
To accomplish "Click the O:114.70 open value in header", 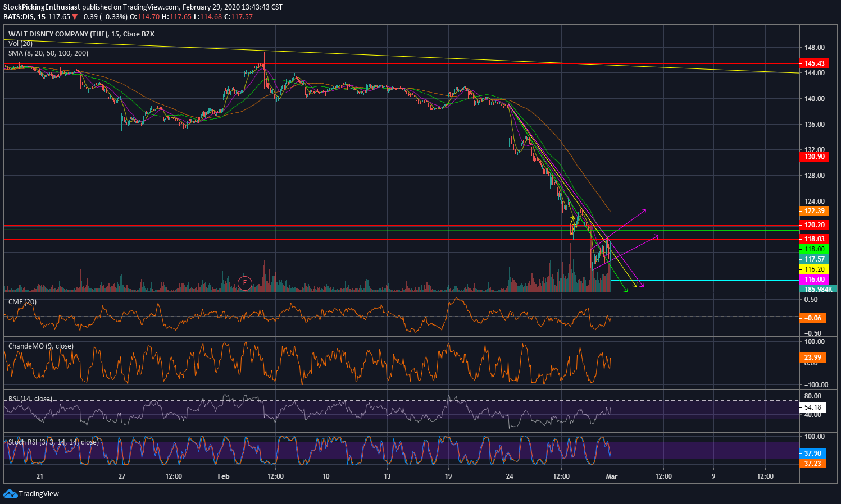I will [145, 17].
